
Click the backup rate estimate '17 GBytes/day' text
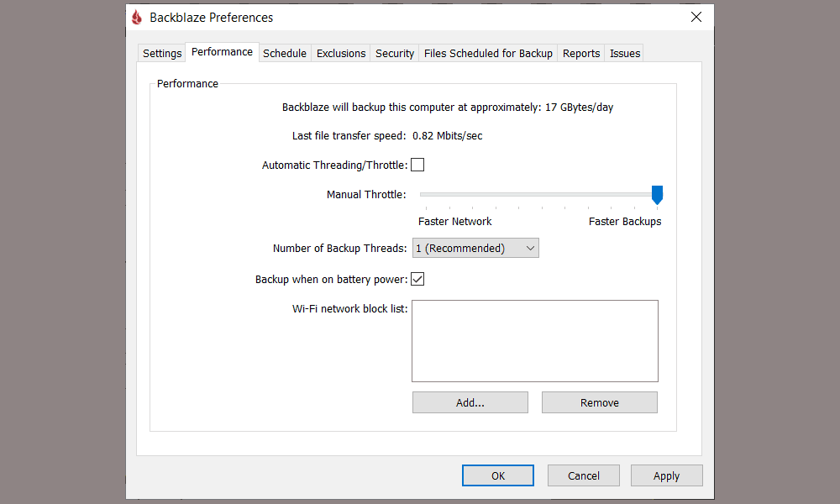[579, 108]
